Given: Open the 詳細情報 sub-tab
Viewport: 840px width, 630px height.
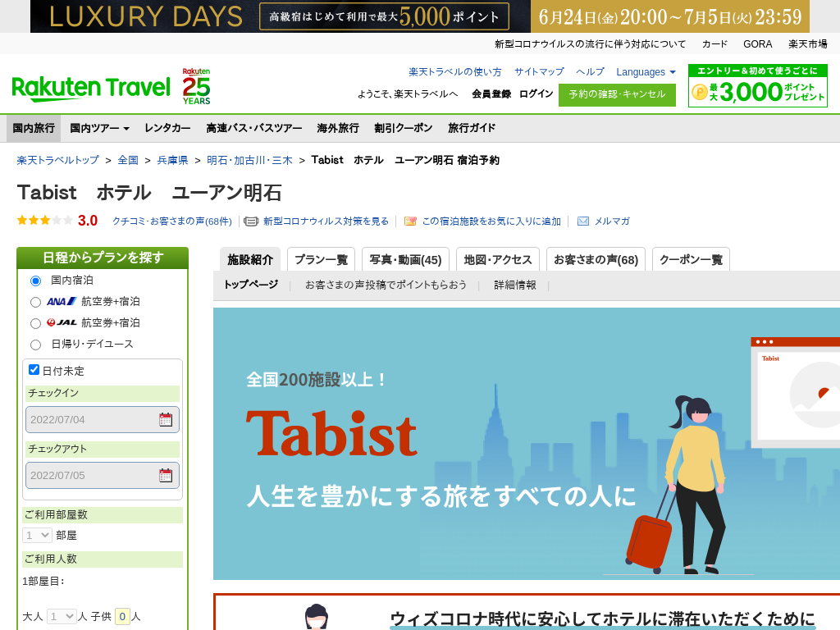Looking at the screenshot, I should pyautogui.click(x=515, y=285).
